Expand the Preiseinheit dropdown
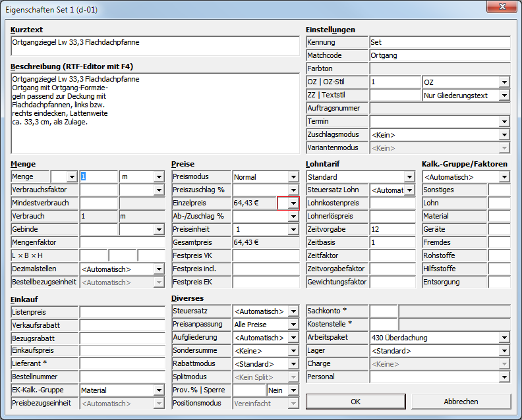Screen dimensions: 522x420 pyautogui.click(x=293, y=230)
